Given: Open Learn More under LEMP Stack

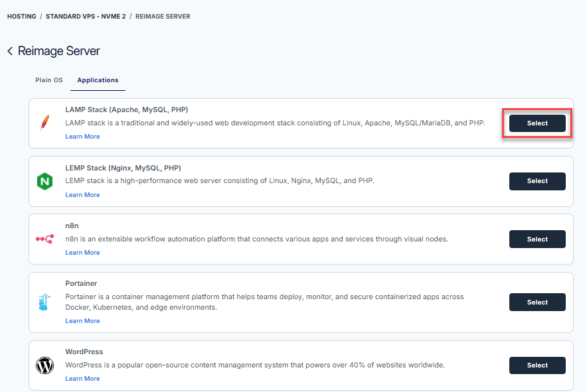Looking at the screenshot, I should 82,195.
